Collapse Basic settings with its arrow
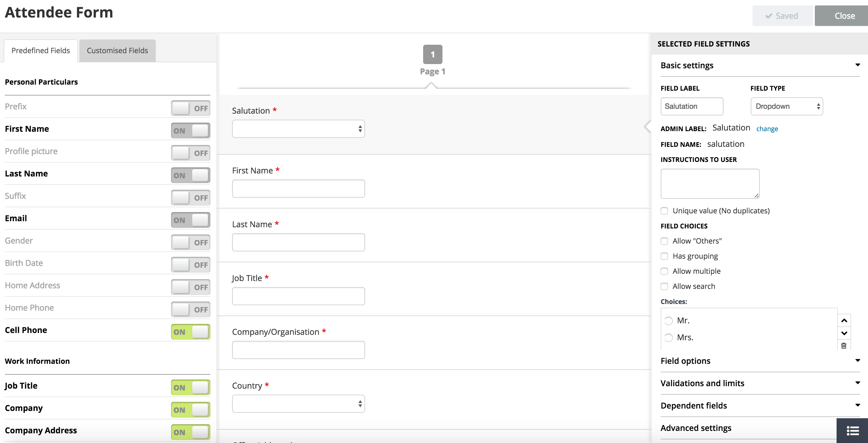This screenshot has width=868, height=443. pyautogui.click(x=857, y=65)
